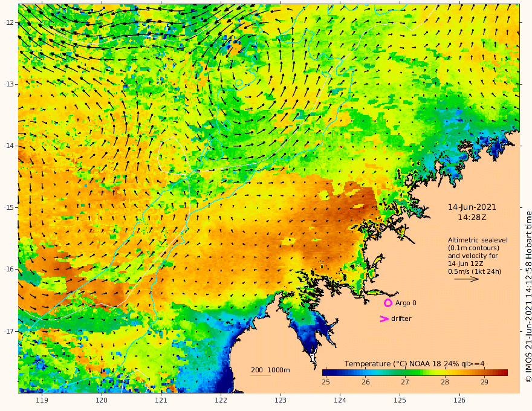532x411 pixels.
Task: Click the (0.1m contours) caption line
Action: coord(473,248)
